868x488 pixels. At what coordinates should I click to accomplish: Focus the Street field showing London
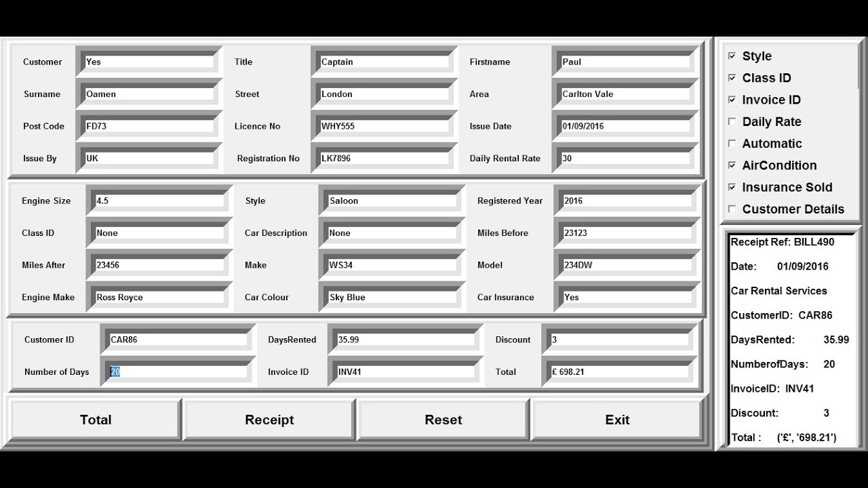click(x=384, y=94)
